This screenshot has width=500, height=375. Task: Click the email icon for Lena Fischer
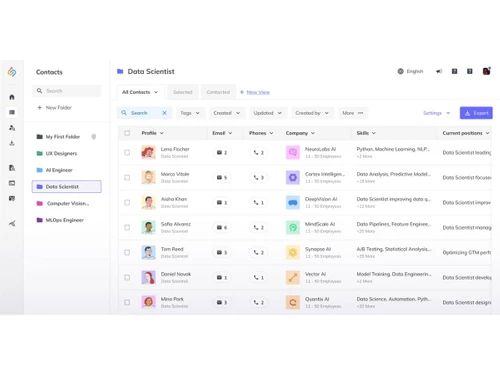point(219,153)
